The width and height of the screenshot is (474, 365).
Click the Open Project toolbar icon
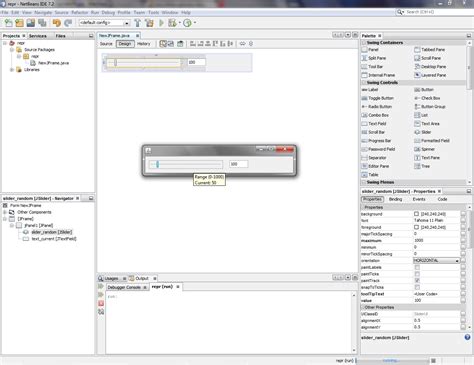(x=31, y=23)
